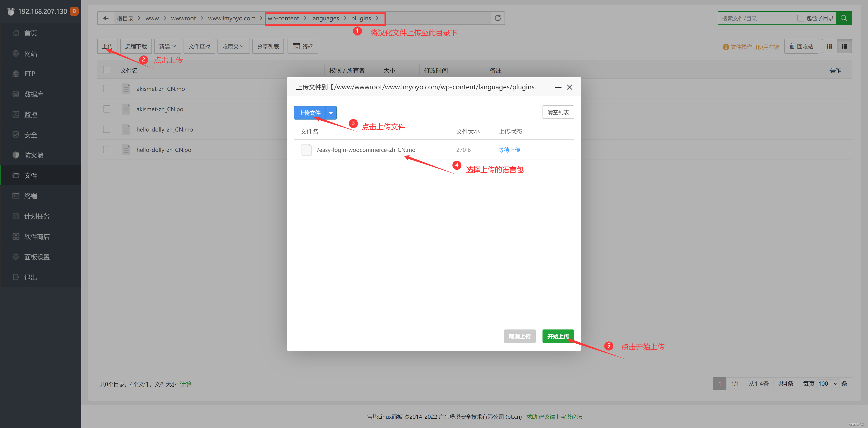Navigate to wp-content in breadcrumb
Image resolution: width=868 pixels, height=428 pixels.
[x=283, y=18]
